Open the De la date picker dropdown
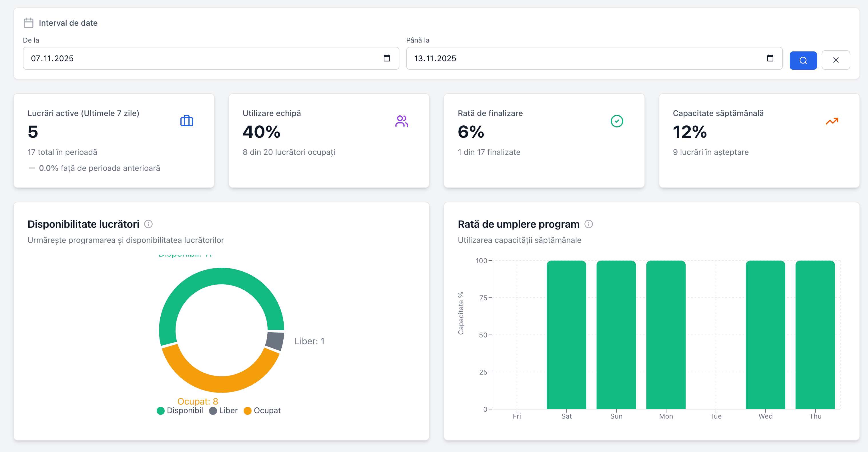 pos(387,58)
